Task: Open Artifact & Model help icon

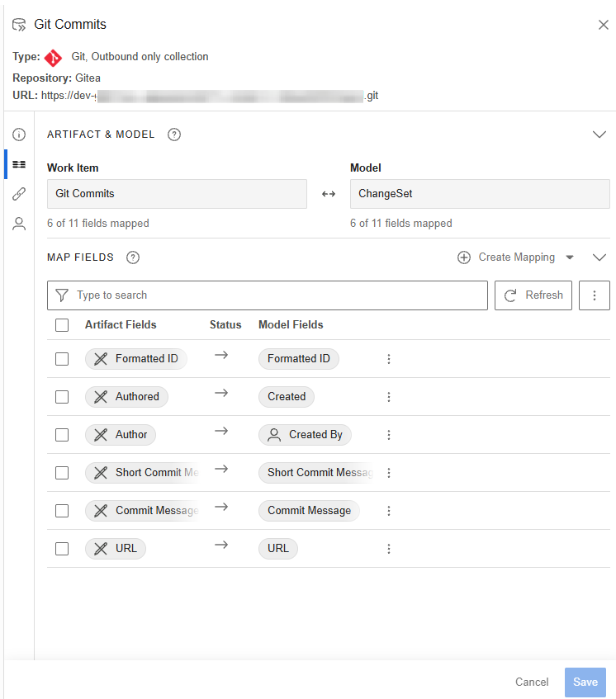Action: (174, 135)
